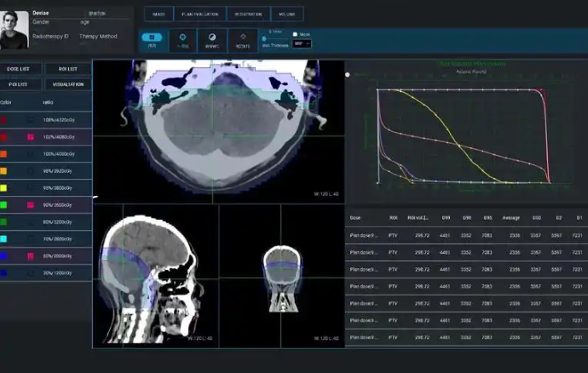Viewport: 588px width, 373px height.
Task: Click the Dose column header
Action: [355, 218]
